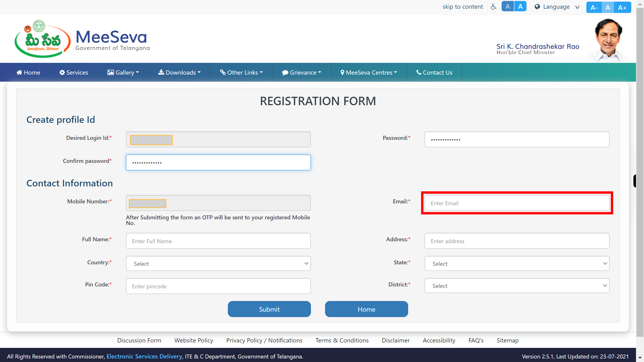Focus the Confirm password field
The image size is (644, 362).
[x=218, y=162]
